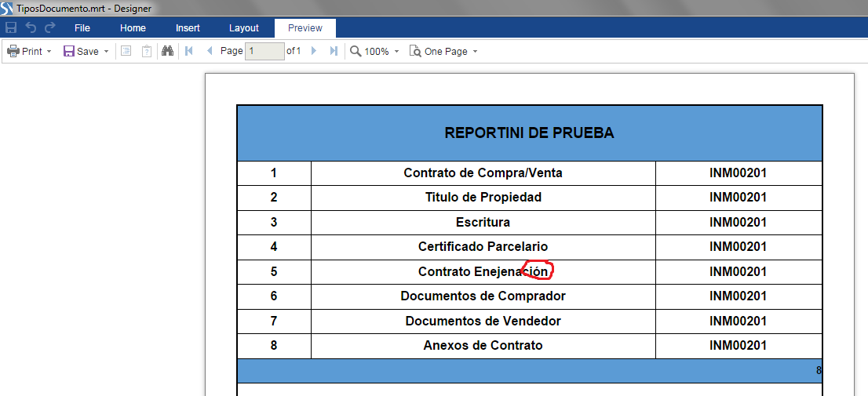Screen dimensions: 868x396
Task: Click the 'of 1' page count text
Action: pos(294,51)
